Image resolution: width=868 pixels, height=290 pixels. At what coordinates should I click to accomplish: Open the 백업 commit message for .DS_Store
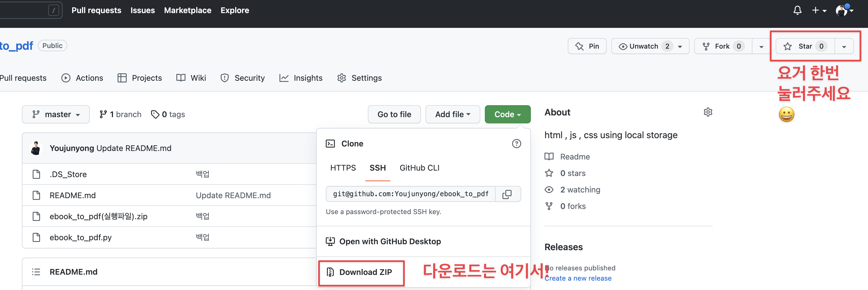pyautogui.click(x=203, y=174)
